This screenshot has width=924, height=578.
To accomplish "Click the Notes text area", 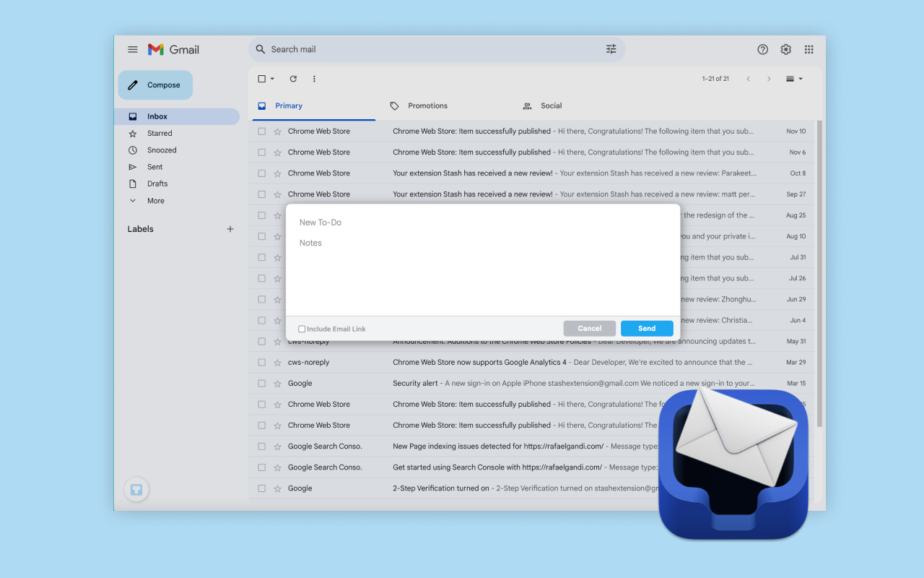I will pos(483,275).
